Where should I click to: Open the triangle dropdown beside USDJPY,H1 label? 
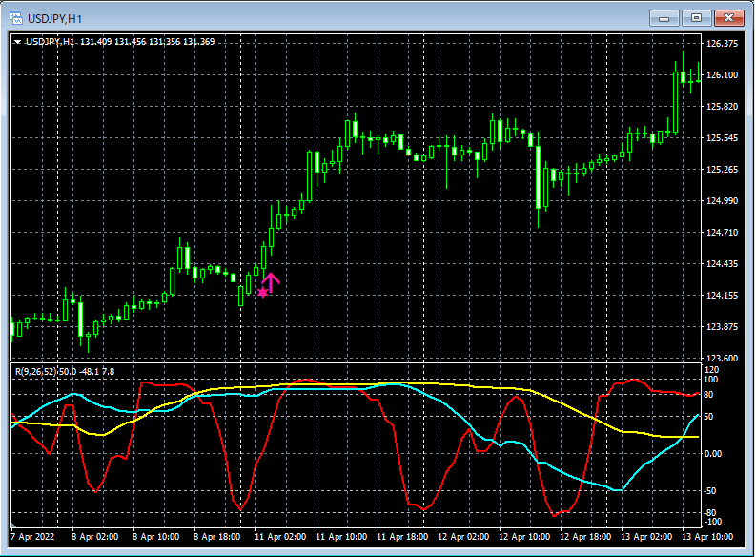click(x=17, y=42)
